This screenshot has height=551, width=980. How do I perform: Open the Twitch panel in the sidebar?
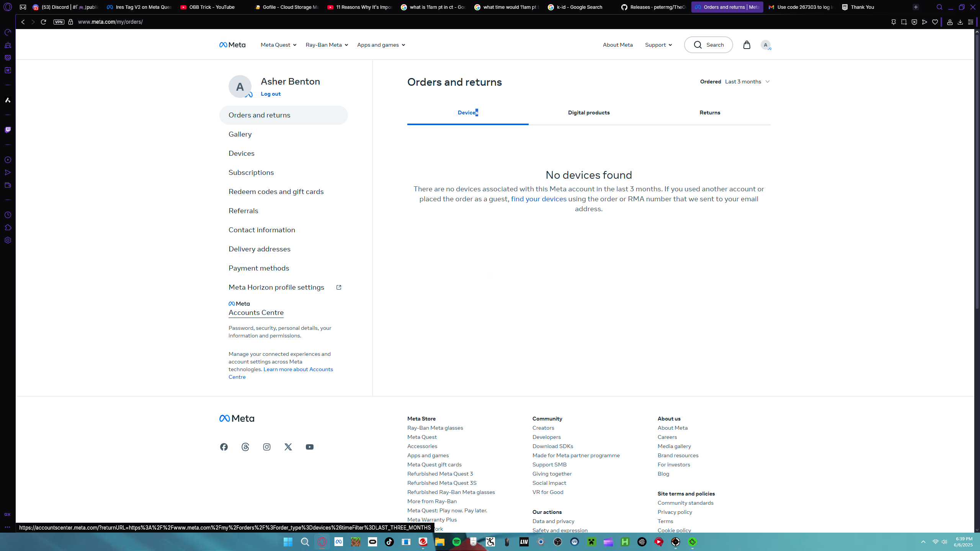coord(8,130)
